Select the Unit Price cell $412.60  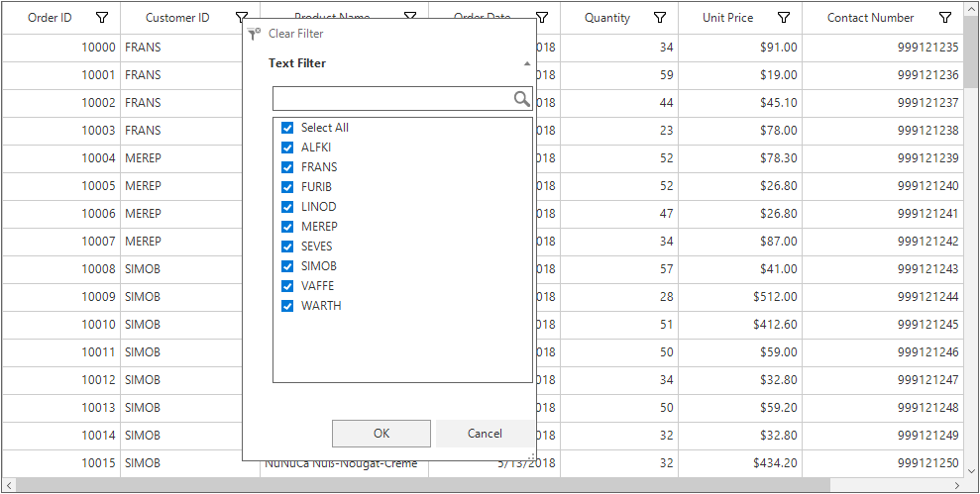pos(740,325)
